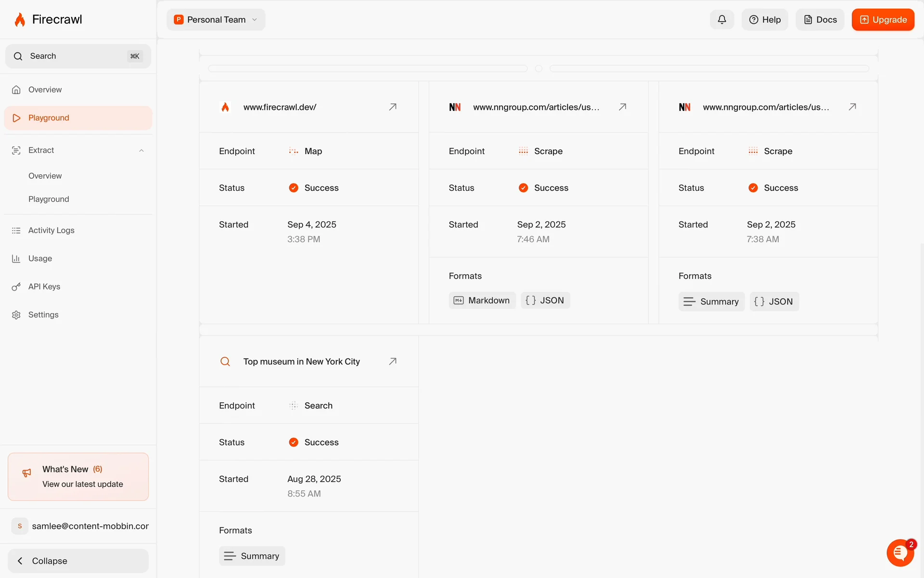Open the 7:46 AM nngroup scrape arrow
924x578 pixels.
point(622,107)
